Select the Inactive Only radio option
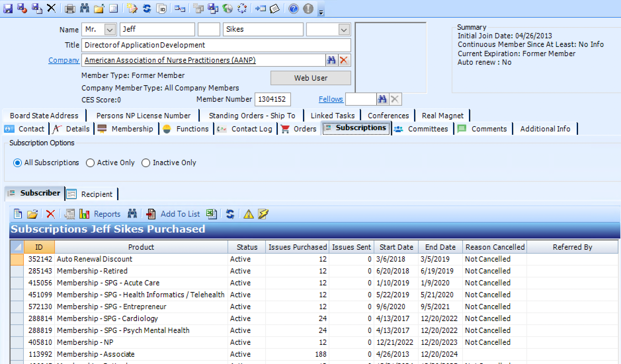This screenshot has width=621, height=364. [146, 163]
